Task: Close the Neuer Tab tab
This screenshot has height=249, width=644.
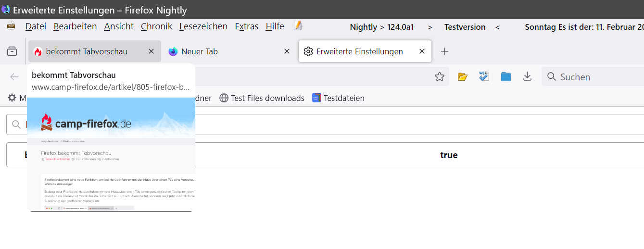Action: tap(287, 51)
